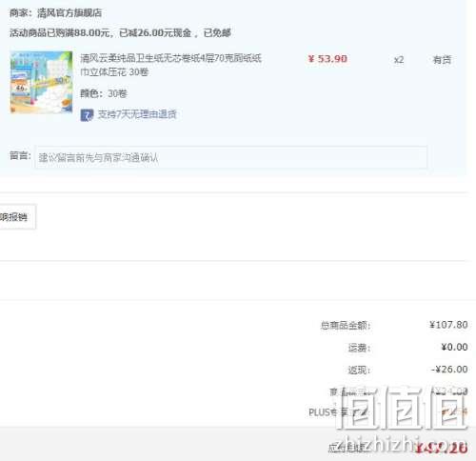Click the ¥53.90 product unit price

click(327, 59)
